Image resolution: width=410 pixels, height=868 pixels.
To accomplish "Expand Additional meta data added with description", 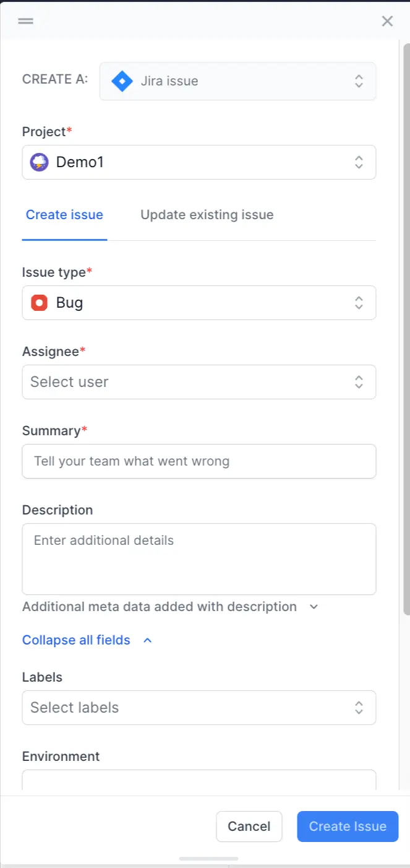I will (160, 607).
